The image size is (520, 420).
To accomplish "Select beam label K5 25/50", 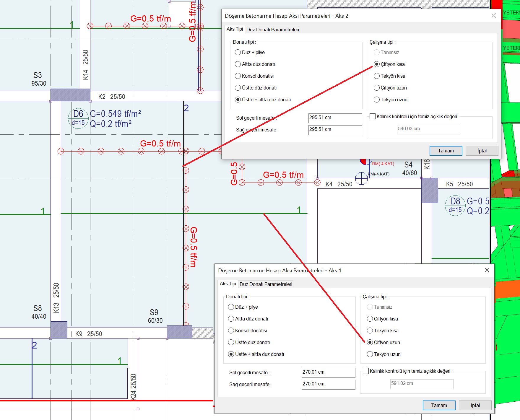I will pyautogui.click(x=459, y=184).
